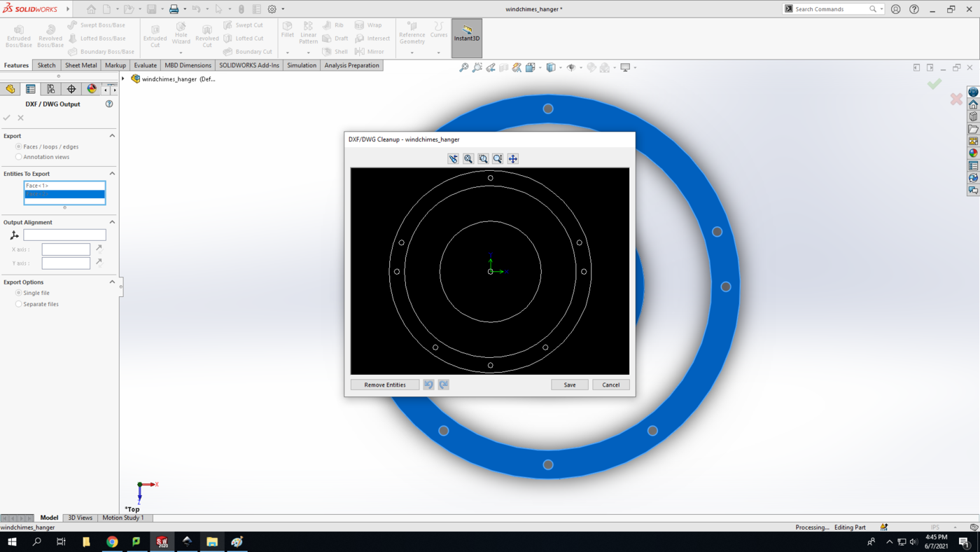Click the Redo arrow beside Remove Entities
Viewport: 980px width, 552px height.
pyautogui.click(x=443, y=385)
